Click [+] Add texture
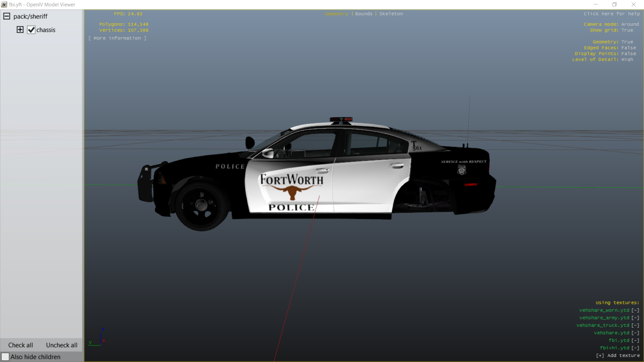Image resolution: width=644 pixels, height=362 pixels. click(x=618, y=356)
